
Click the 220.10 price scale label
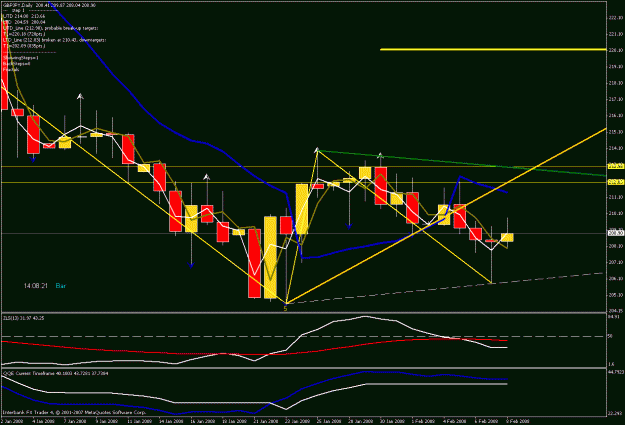coord(616,50)
